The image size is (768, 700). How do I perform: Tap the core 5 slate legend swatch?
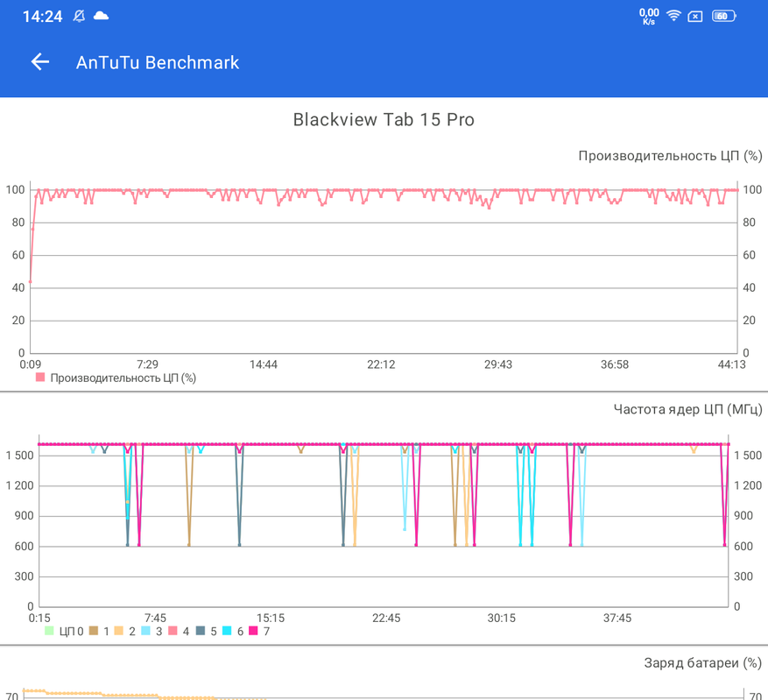201,631
